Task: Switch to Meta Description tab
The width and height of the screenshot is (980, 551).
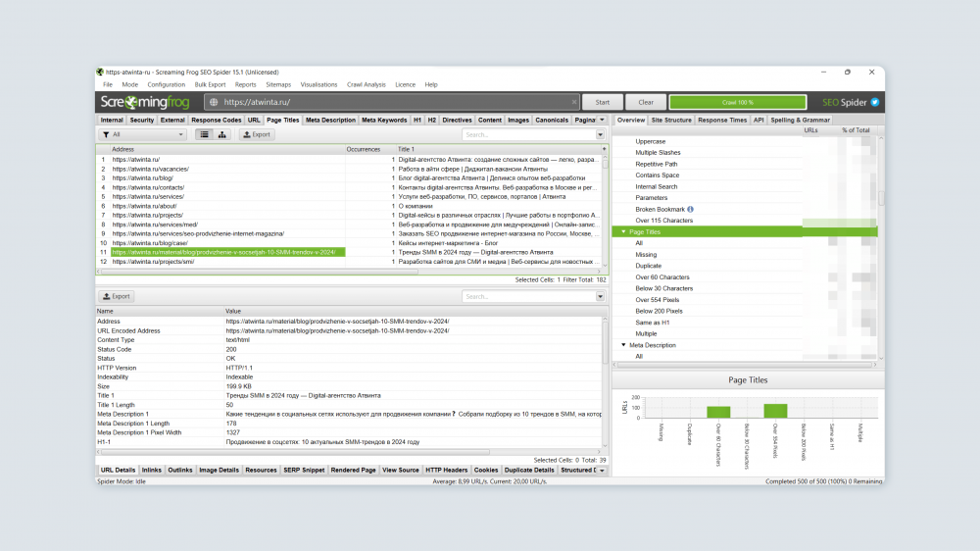Action: coord(330,120)
